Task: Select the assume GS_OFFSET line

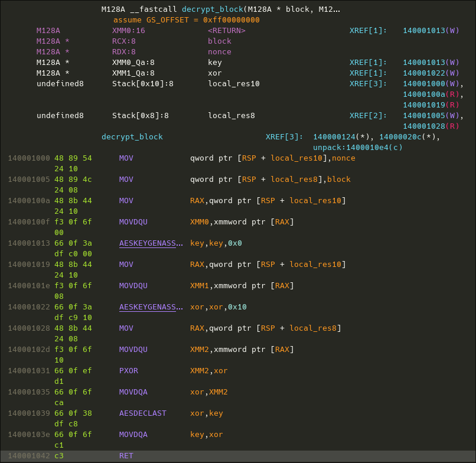Action: point(186,20)
